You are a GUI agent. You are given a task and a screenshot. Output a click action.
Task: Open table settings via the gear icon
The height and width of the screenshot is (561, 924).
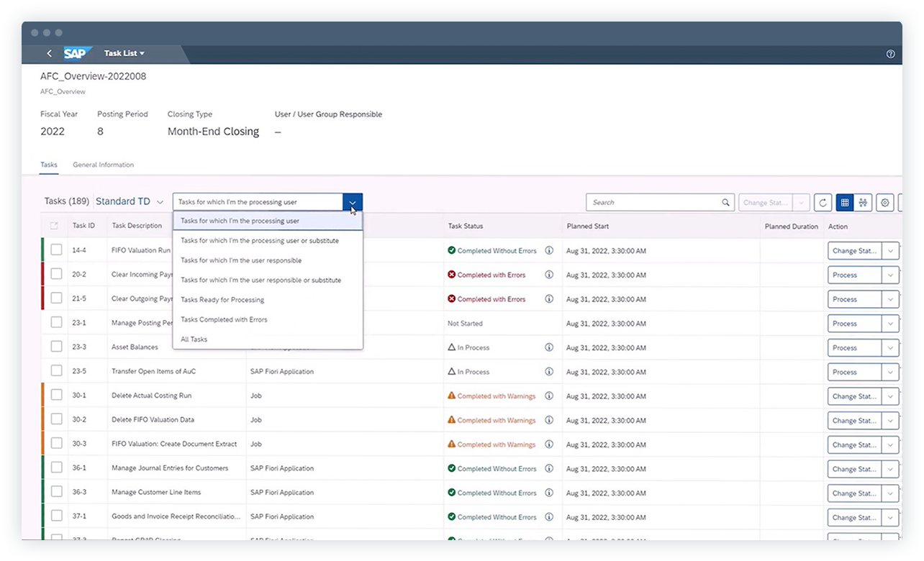[884, 202]
